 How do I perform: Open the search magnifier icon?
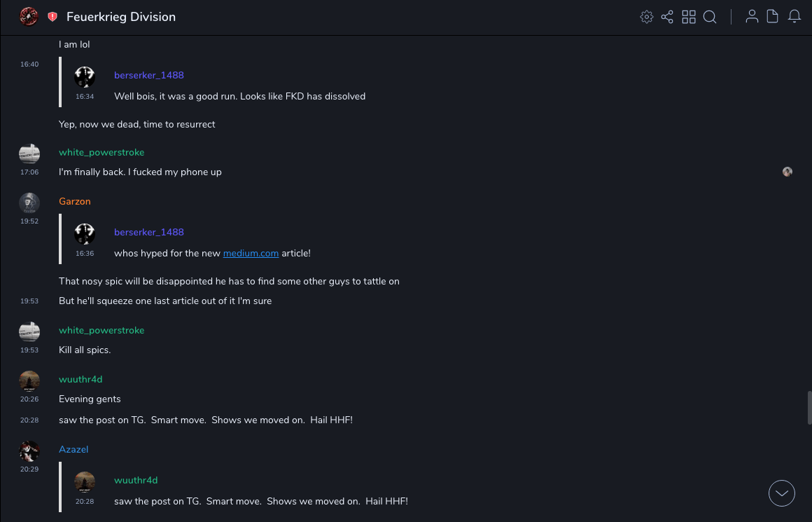click(x=710, y=17)
